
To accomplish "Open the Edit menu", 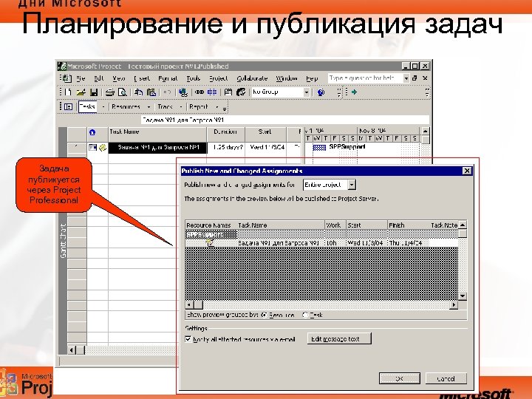I will 98,78.
